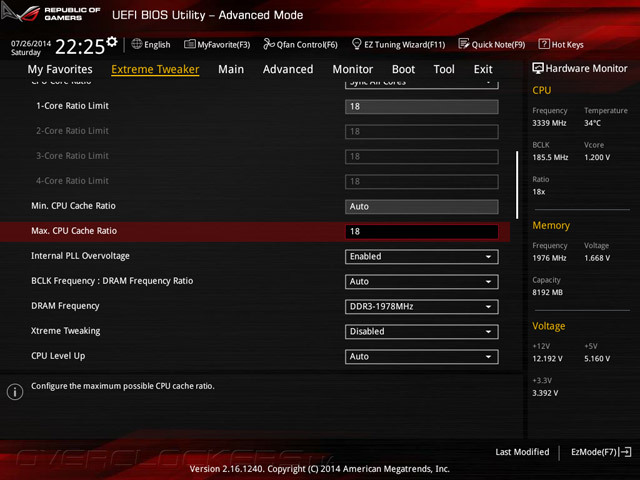
Task: Click the 22:25 clock display
Action: pos(80,47)
